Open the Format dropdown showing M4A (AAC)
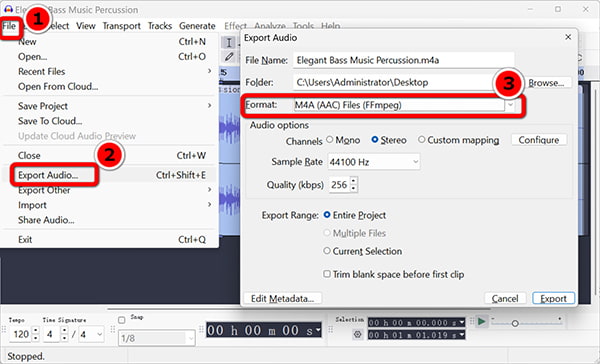This screenshot has height=364, width=600. tap(510, 105)
